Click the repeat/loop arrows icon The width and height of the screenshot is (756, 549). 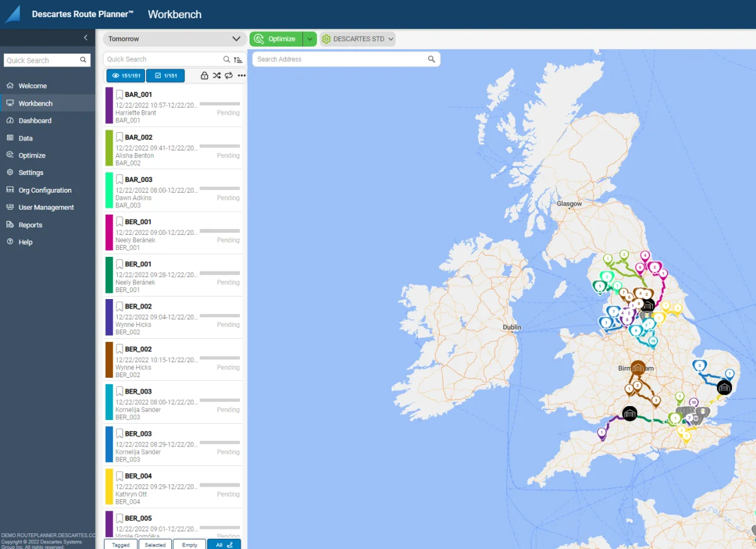(229, 76)
